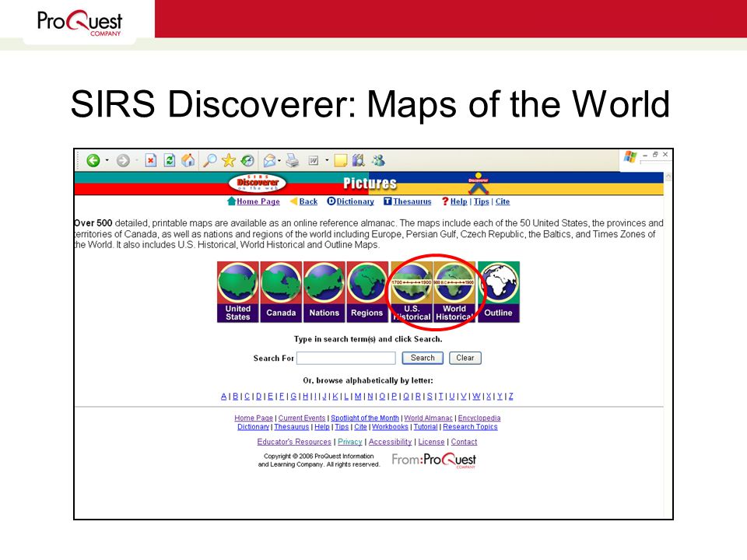Click the Windows flag logo in the browser corner
The height and width of the screenshot is (560, 747).
630,156
